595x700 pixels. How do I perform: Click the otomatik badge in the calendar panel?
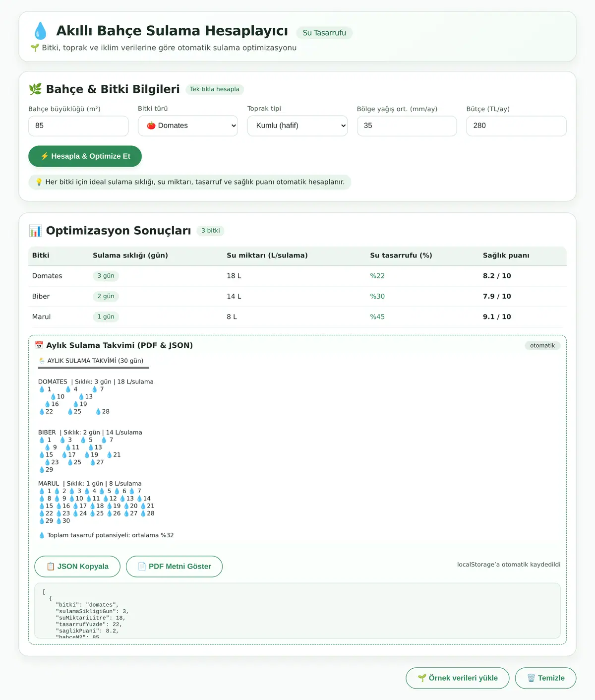542,345
